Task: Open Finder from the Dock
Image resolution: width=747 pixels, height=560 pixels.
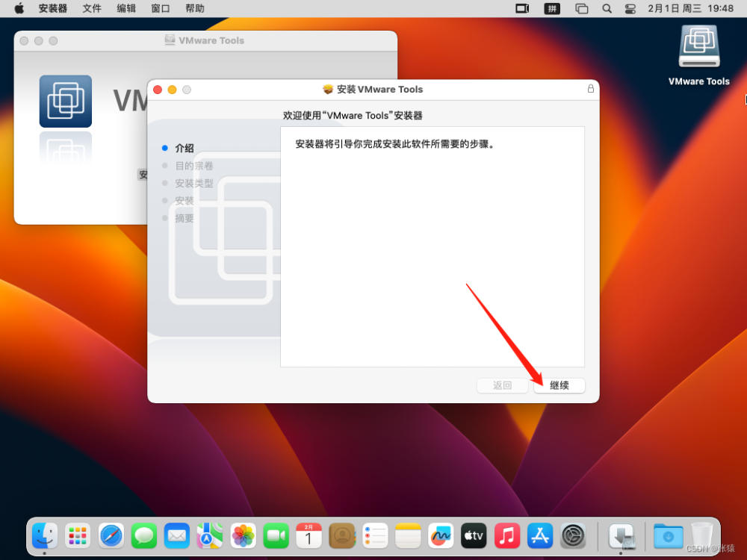Action: [x=45, y=535]
